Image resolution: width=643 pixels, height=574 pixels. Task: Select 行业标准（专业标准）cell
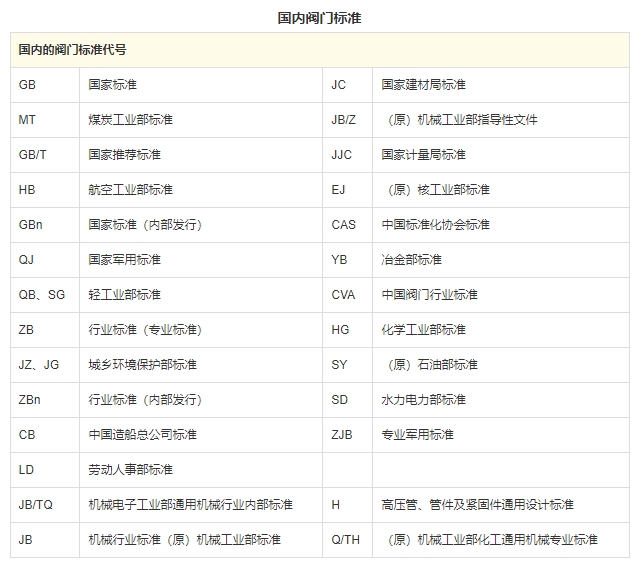[201, 330]
